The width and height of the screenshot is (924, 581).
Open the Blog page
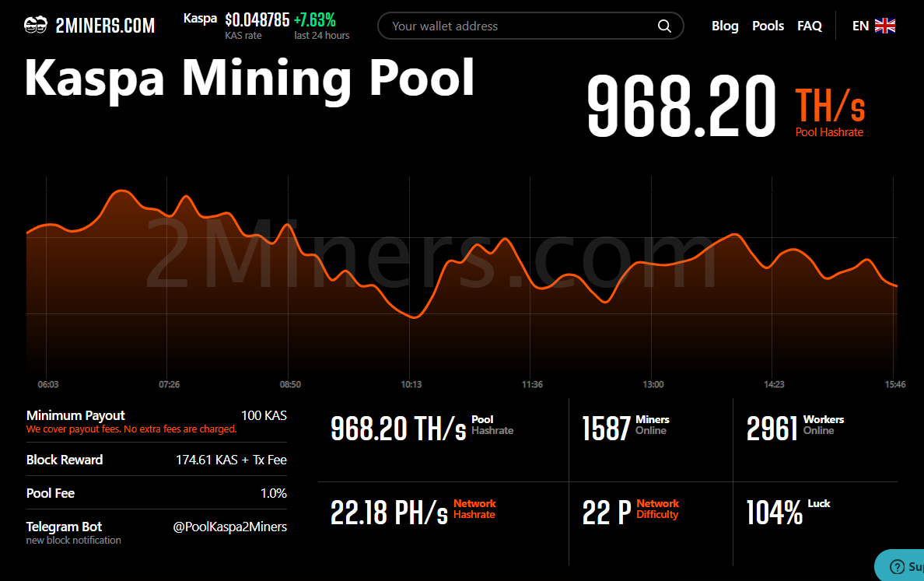(725, 26)
